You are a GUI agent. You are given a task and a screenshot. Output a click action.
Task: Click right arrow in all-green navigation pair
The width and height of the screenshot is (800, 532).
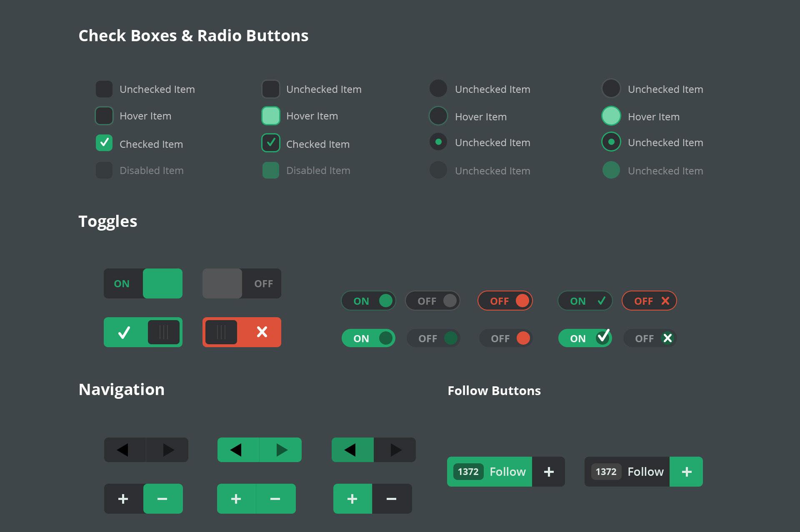pos(281,450)
